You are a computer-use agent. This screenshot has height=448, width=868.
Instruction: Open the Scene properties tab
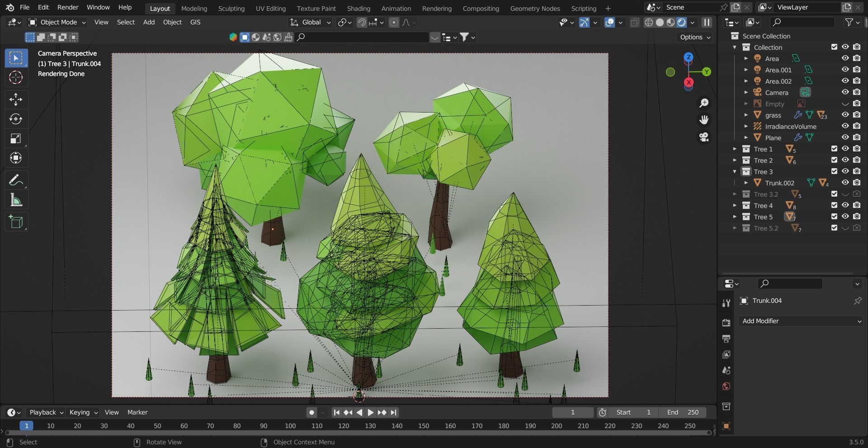pos(726,370)
